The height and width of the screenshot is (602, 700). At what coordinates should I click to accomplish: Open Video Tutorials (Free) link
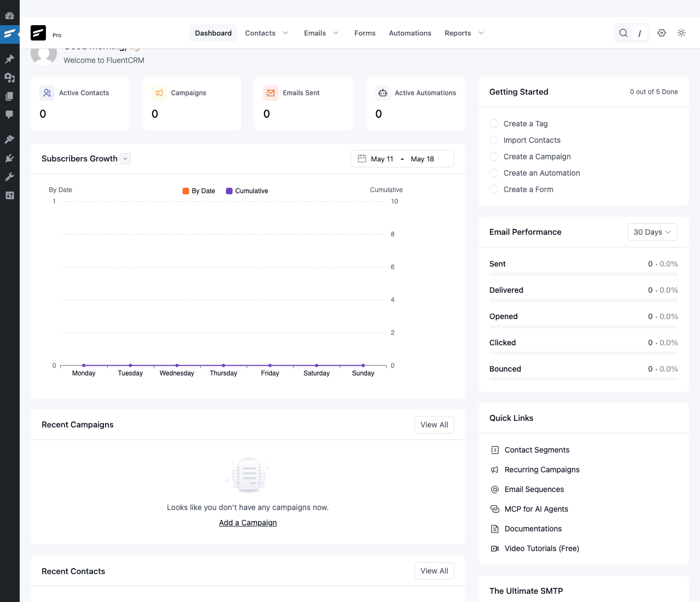542,548
